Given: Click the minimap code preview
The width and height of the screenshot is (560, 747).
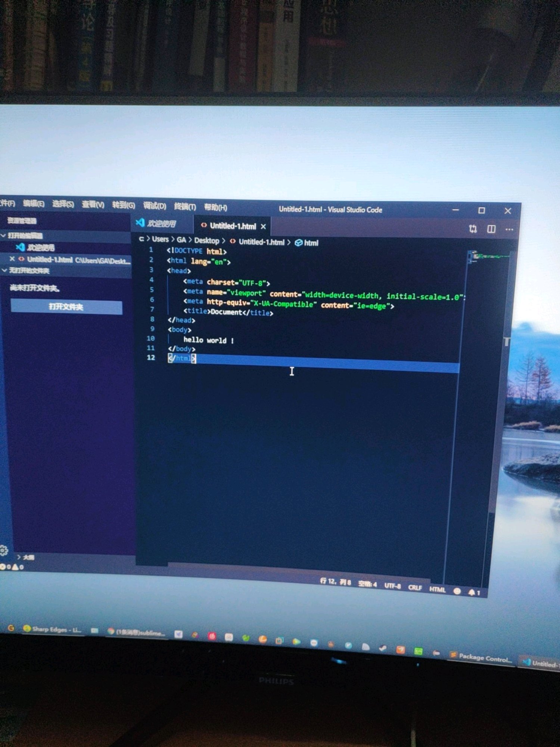Looking at the screenshot, I should pos(488,257).
